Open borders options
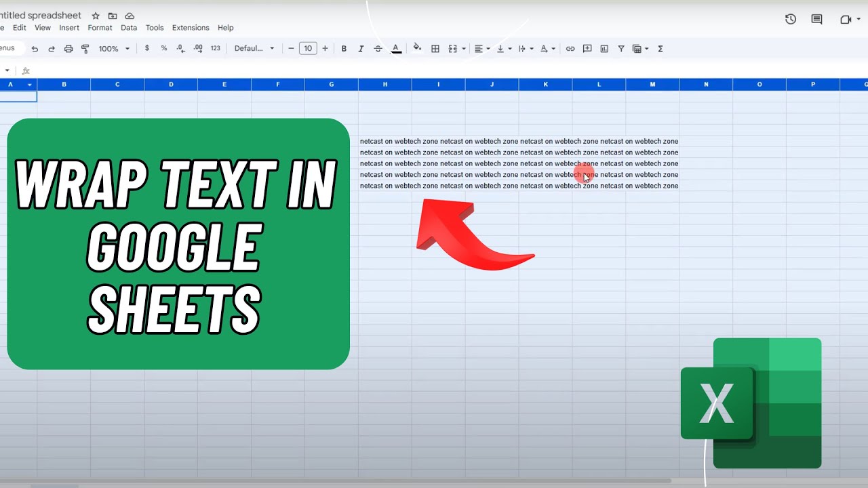 pos(435,49)
